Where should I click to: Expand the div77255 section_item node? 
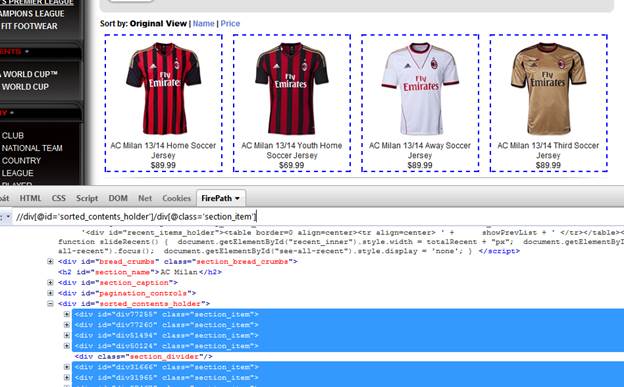point(67,314)
